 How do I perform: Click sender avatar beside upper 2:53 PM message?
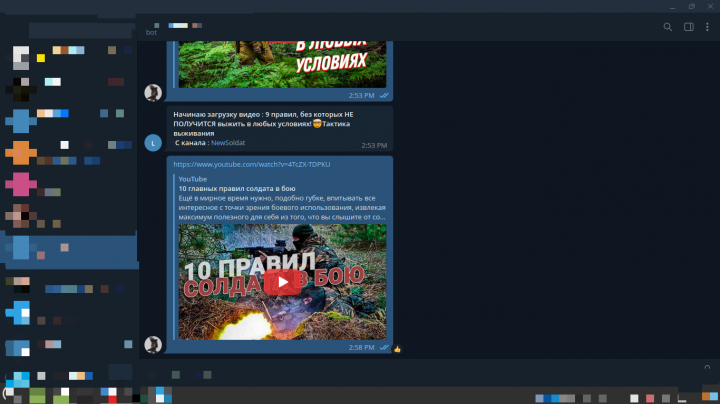tap(153, 93)
